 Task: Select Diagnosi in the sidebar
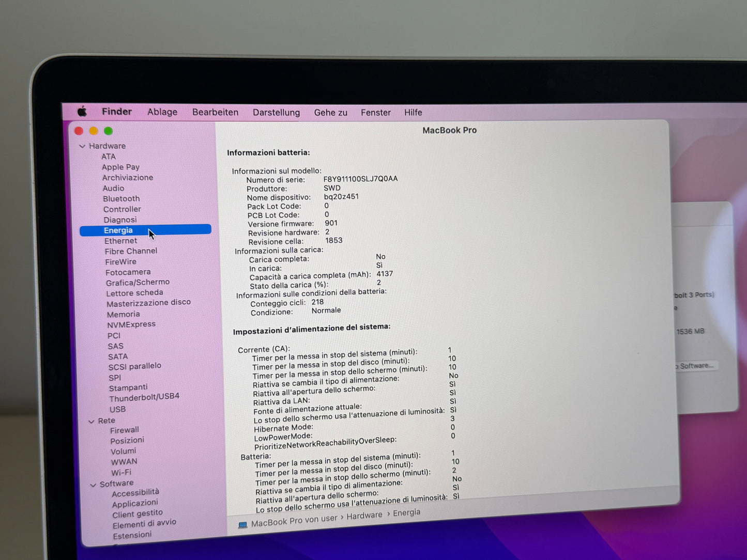(120, 220)
